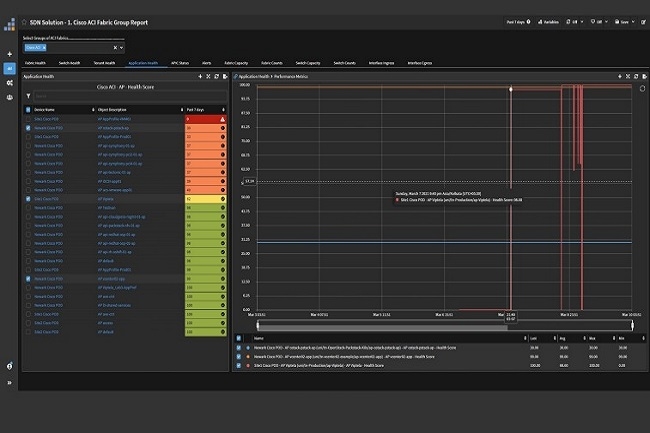
Task: Star the report as favorite
Action: click(24, 22)
